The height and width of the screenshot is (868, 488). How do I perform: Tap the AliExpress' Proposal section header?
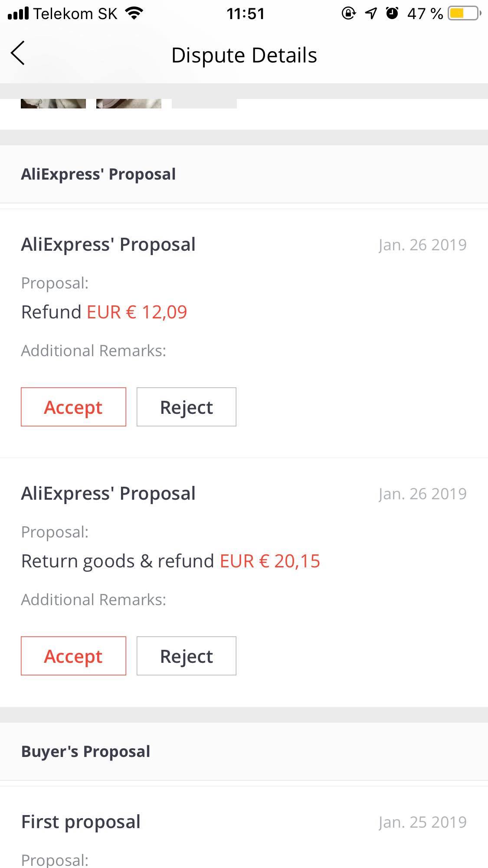[98, 174]
